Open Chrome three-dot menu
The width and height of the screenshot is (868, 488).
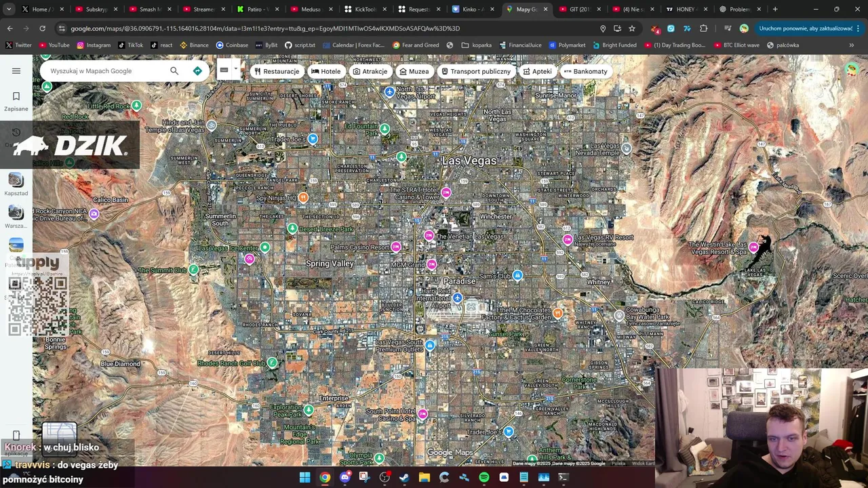tap(859, 28)
